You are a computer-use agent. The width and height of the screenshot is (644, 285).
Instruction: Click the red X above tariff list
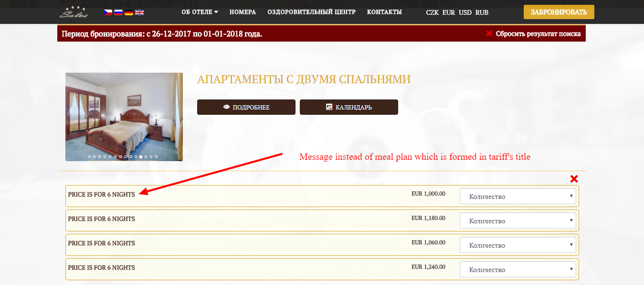tap(574, 179)
